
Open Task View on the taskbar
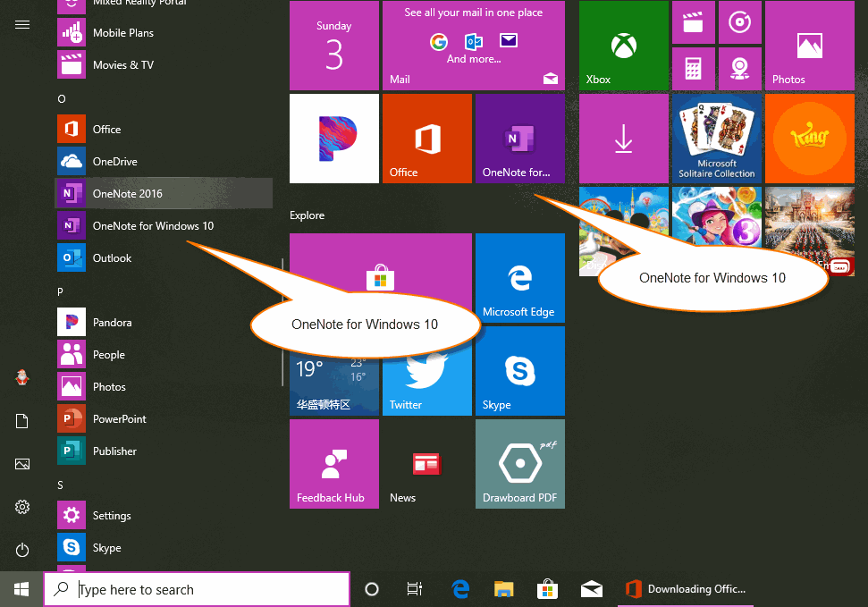(x=415, y=589)
